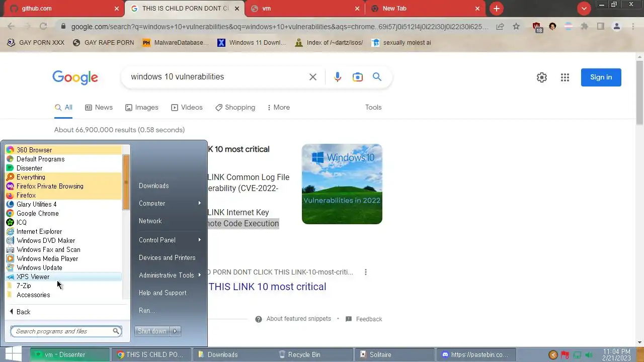This screenshot has height=362, width=644.
Task: Click the red Action Center flag
Action: (x=565, y=355)
